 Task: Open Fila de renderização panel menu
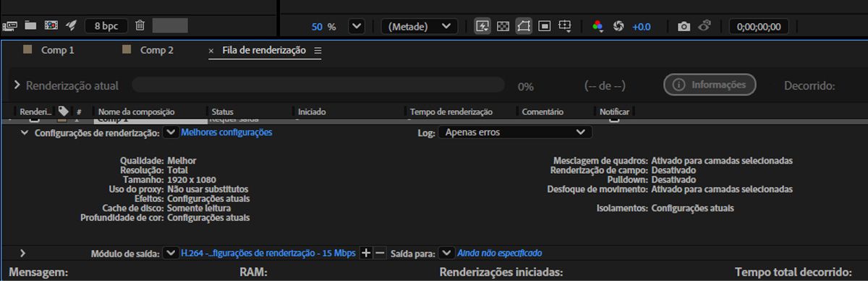pyautogui.click(x=318, y=51)
